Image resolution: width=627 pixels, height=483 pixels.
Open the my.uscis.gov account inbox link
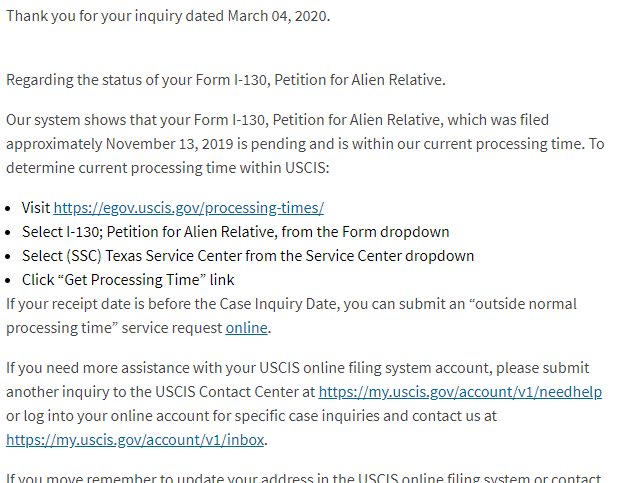(135, 440)
